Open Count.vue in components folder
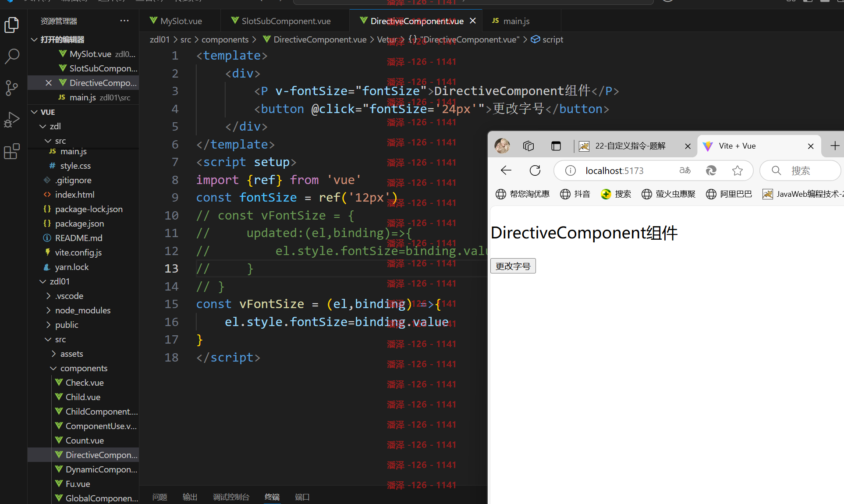844x504 pixels. click(x=83, y=440)
